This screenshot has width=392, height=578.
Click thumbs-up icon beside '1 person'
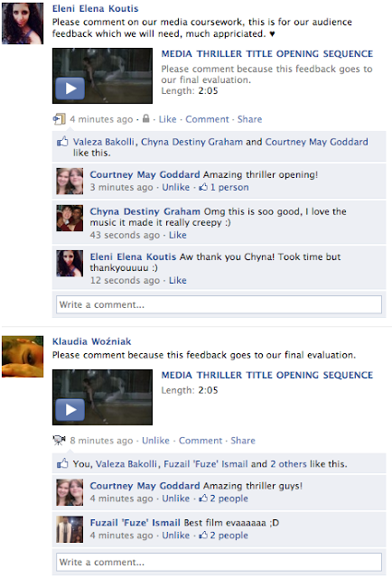click(x=203, y=187)
